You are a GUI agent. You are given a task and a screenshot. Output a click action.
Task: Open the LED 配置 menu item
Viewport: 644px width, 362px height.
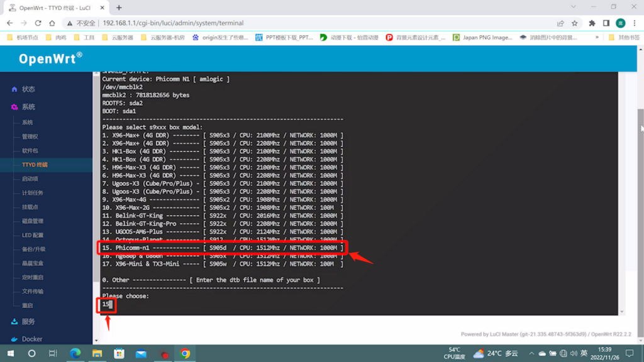pyautogui.click(x=33, y=235)
